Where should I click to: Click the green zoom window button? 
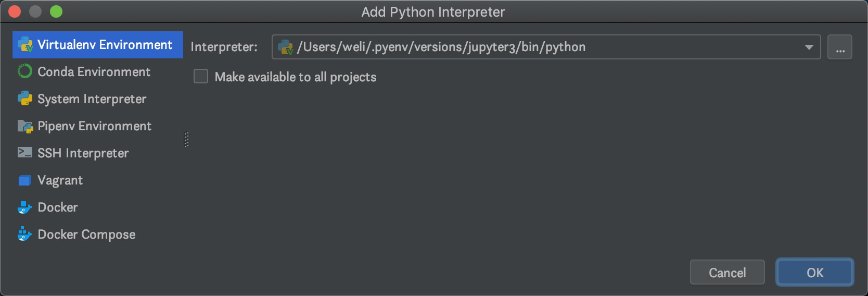coord(56,11)
